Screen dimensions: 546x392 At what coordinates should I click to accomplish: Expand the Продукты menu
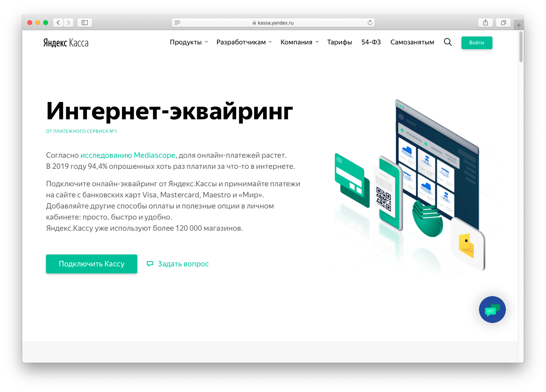(189, 42)
